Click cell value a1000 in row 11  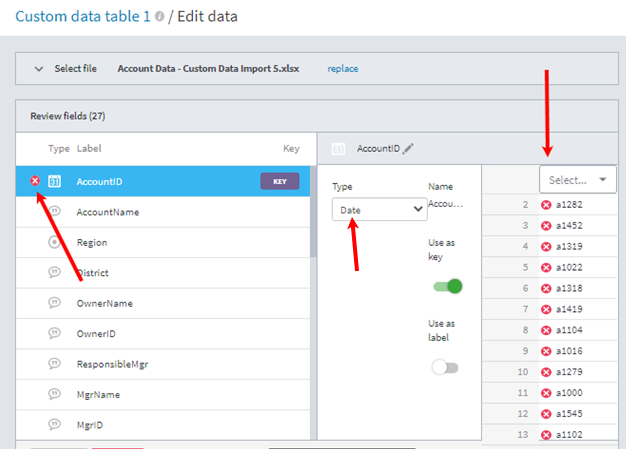[569, 393]
